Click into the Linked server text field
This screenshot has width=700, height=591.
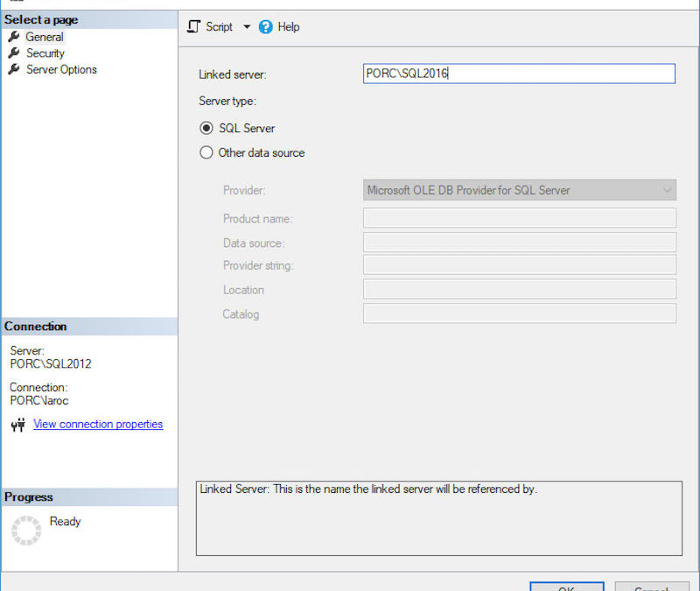[x=519, y=74]
